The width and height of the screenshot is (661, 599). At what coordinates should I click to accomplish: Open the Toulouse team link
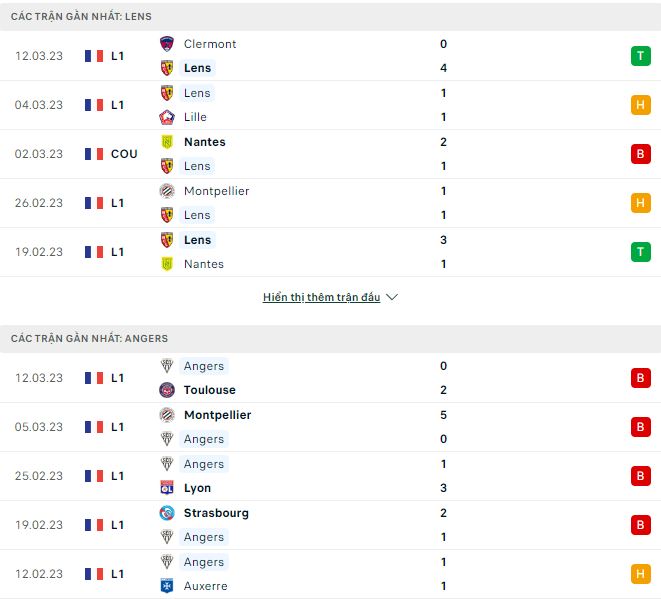210,390
